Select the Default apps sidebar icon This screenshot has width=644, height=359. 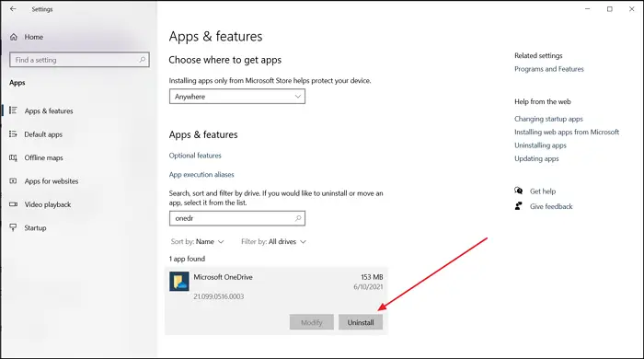tap(13, 133)
